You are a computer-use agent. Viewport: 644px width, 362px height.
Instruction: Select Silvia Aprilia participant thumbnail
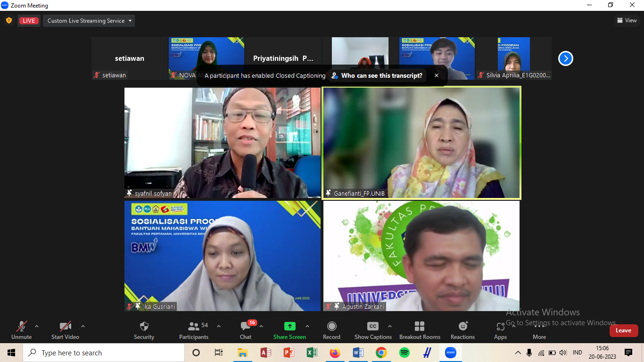[514, 58]
